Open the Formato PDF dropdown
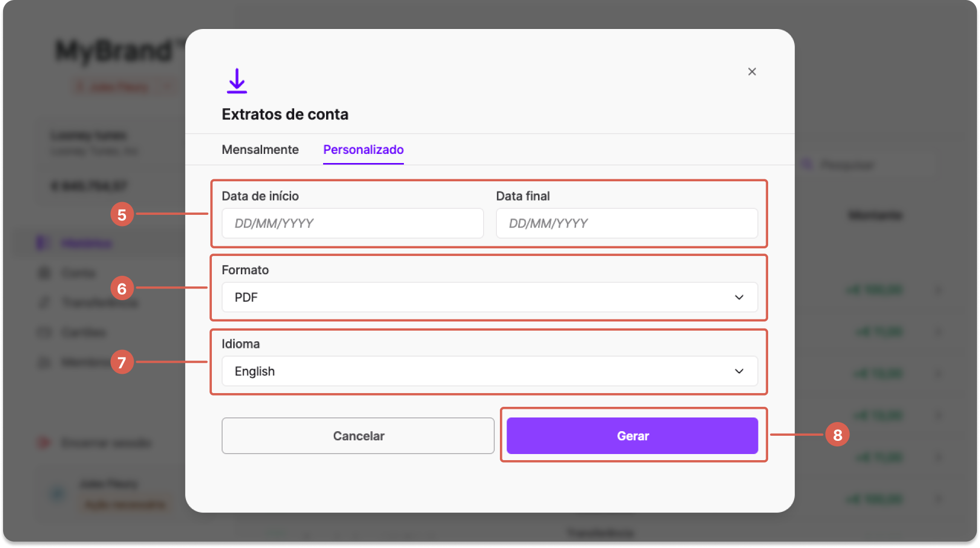This screenshot has height=548, width=980. 490,297
